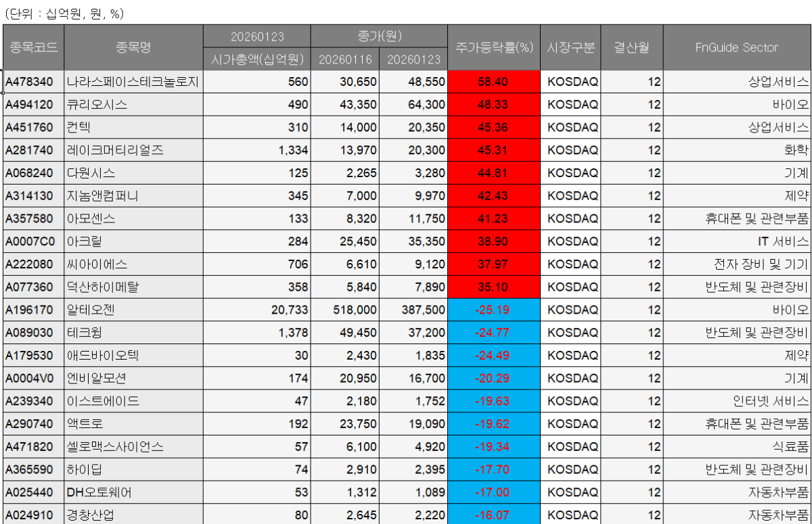Click the 종목코드 column header
This screenshot has height=524, width=812.
34,47
